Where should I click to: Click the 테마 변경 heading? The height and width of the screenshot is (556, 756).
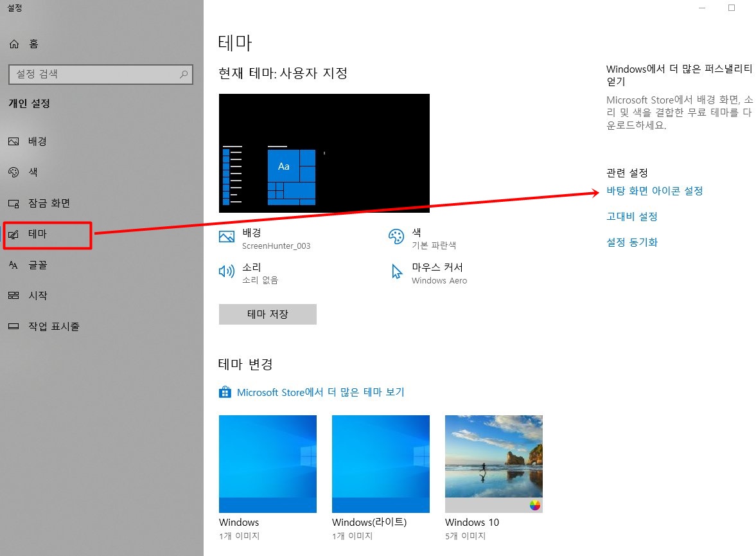coord(245,364)
